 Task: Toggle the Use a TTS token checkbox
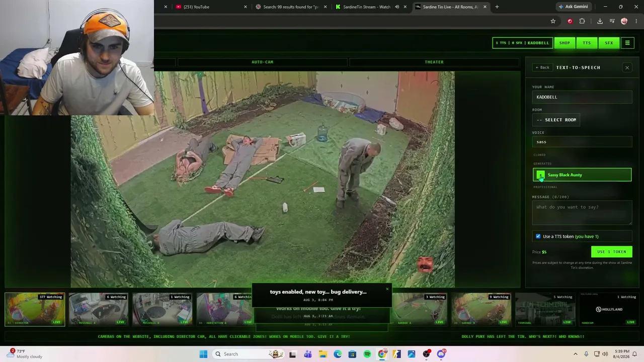[x=538, y=236]
